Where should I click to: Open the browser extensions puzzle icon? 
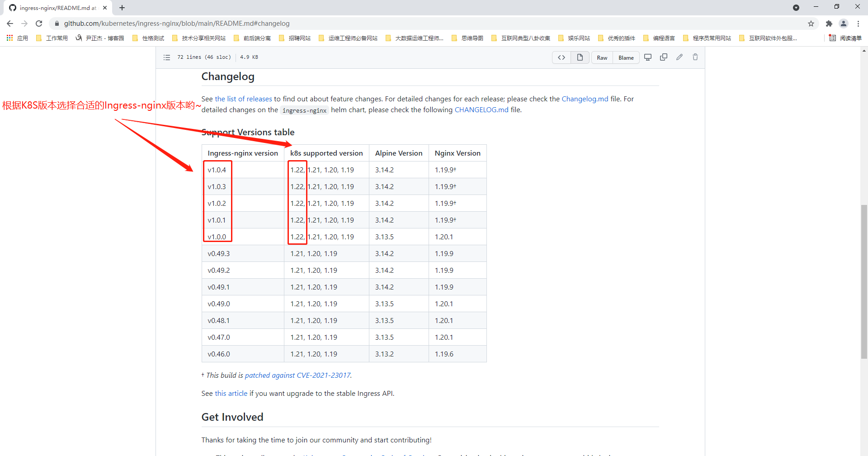click(x=829, y=24)
